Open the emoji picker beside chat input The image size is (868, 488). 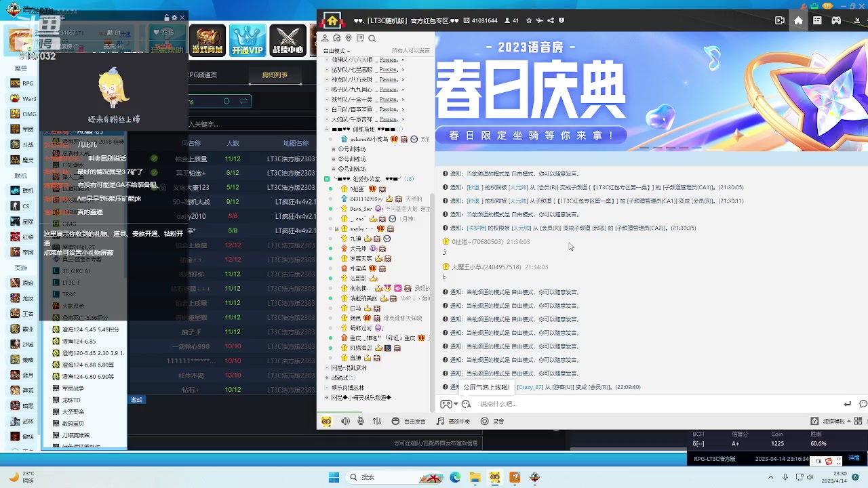click(466, 404)
